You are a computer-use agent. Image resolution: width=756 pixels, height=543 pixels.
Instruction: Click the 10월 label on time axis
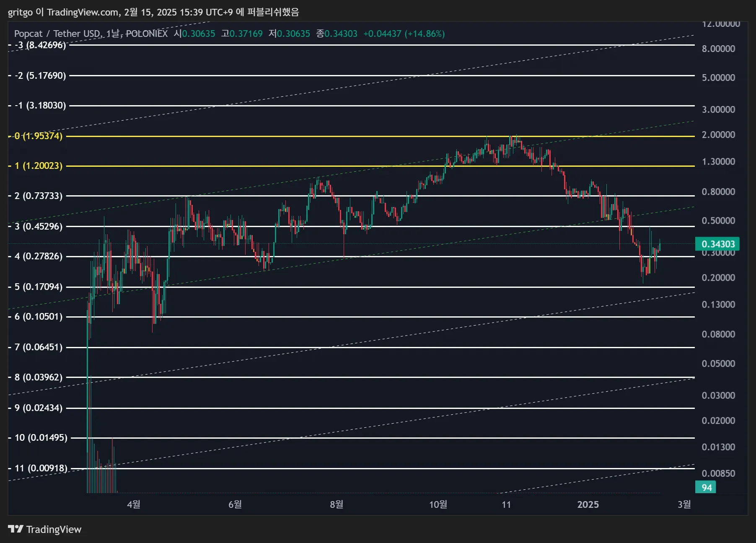[x=438, y=504]
